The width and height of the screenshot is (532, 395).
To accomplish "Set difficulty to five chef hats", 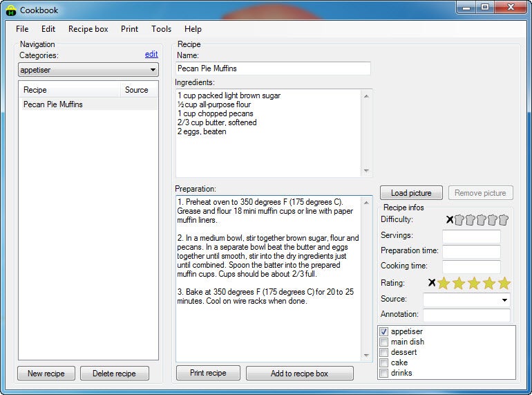I will 504,220.
